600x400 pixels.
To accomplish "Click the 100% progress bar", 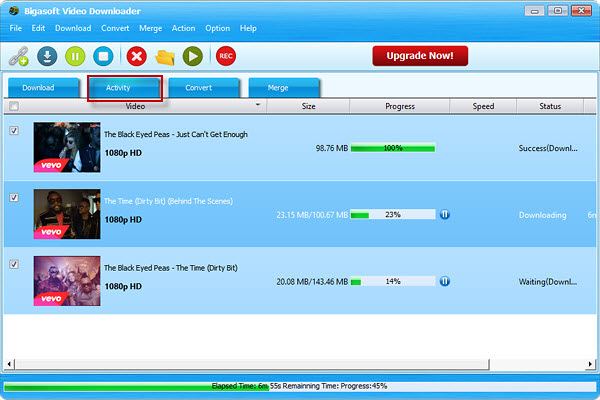I will point(393,148).
